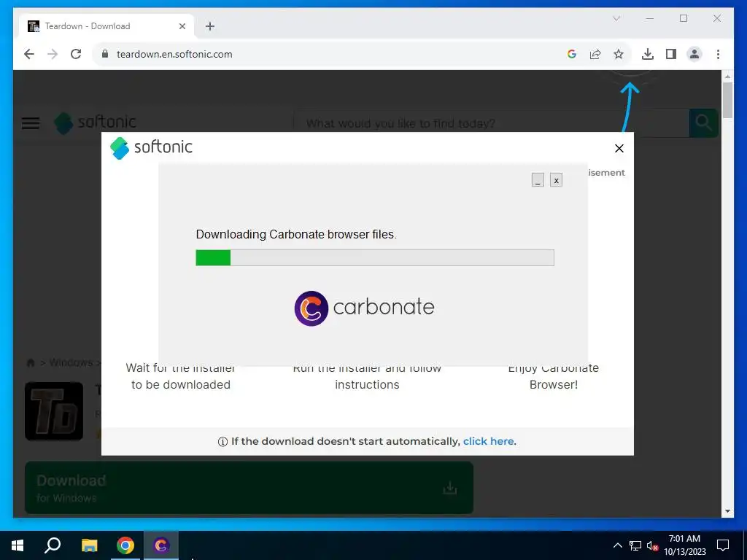Open Windows taskbar search
Screen dimensions: 747x560
pyautogui.click(x=53, y=545)
